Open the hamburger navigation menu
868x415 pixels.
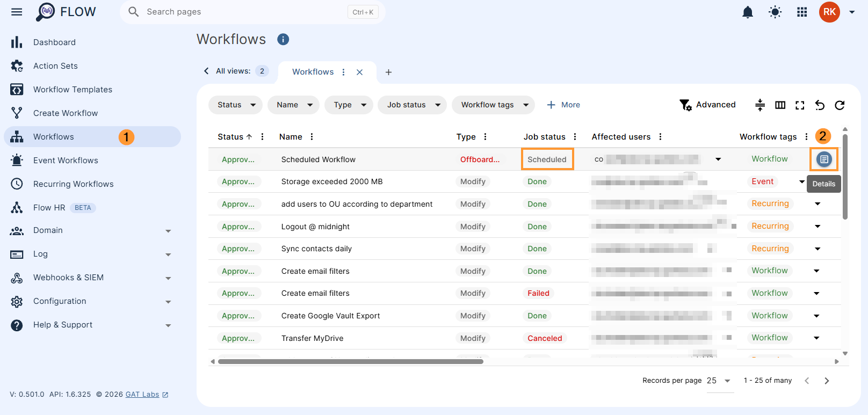coord(17,12)
